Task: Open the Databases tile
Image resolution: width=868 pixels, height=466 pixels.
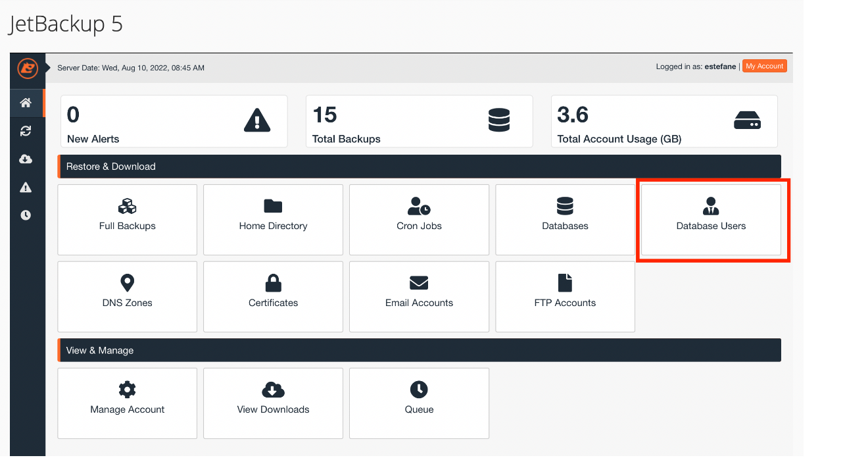Action: [x=565, y=220]
